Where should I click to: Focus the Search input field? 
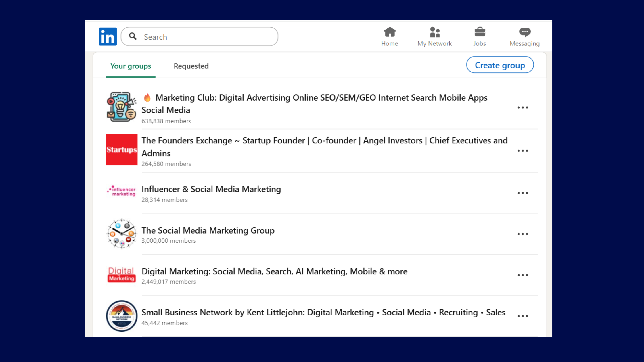[200, 36]
